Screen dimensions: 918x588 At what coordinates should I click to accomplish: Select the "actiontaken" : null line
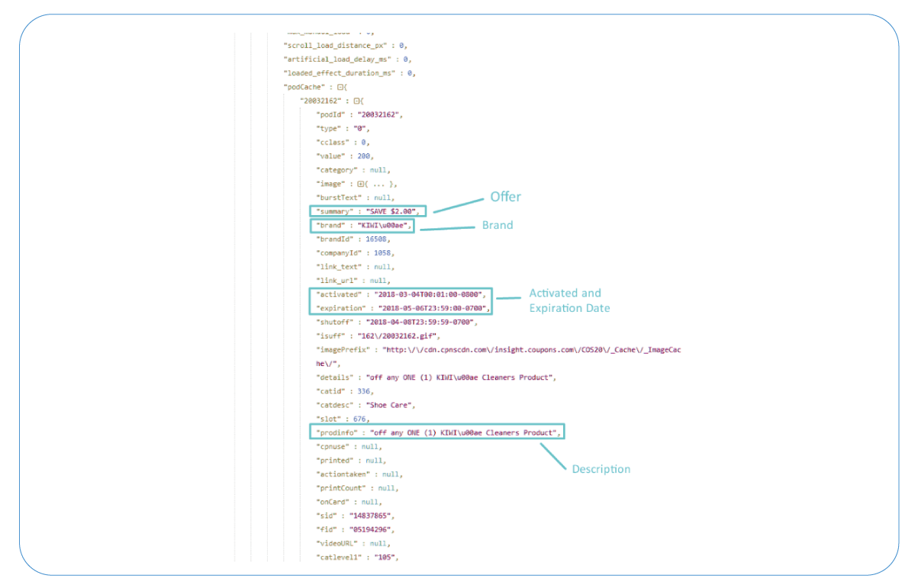(359, 474)
